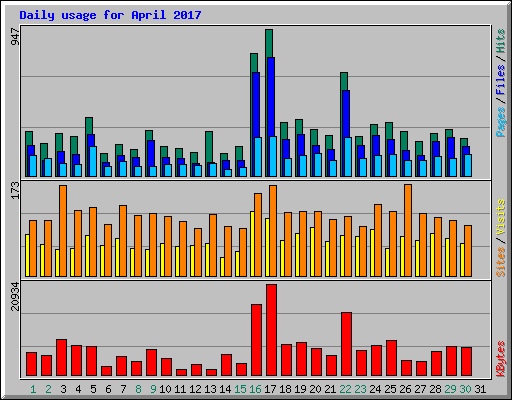Click the 173 sites axis value

coord(15,190)
